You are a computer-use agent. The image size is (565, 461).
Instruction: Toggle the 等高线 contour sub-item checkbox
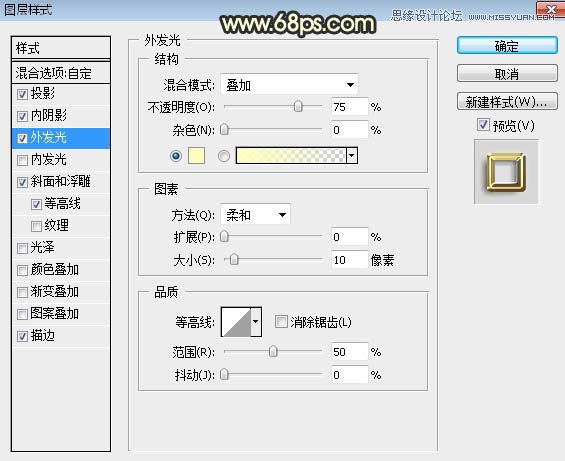[x=36, y=204]
